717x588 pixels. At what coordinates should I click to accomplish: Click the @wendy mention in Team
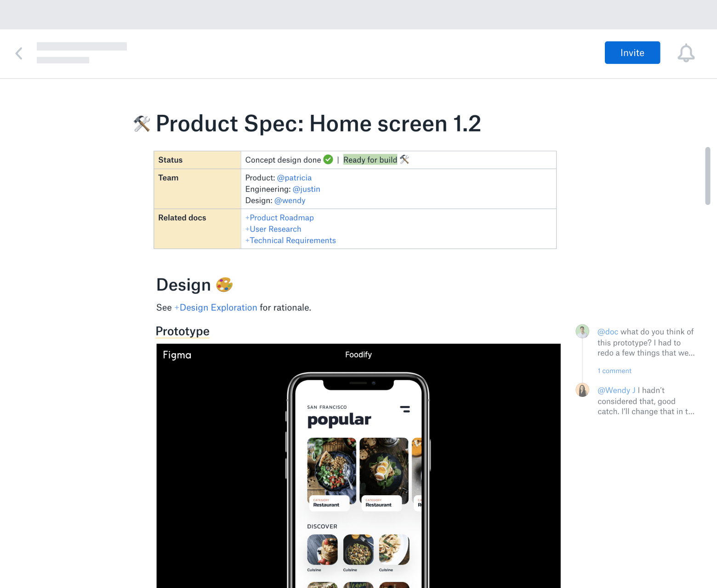pyautogui.click(x=290, y=201)
